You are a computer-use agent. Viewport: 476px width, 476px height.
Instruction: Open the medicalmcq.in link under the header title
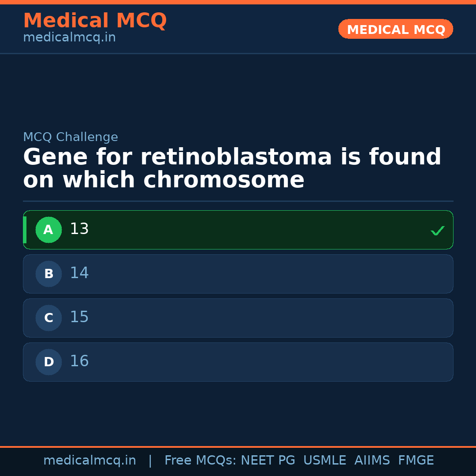[x=69, y=38]
